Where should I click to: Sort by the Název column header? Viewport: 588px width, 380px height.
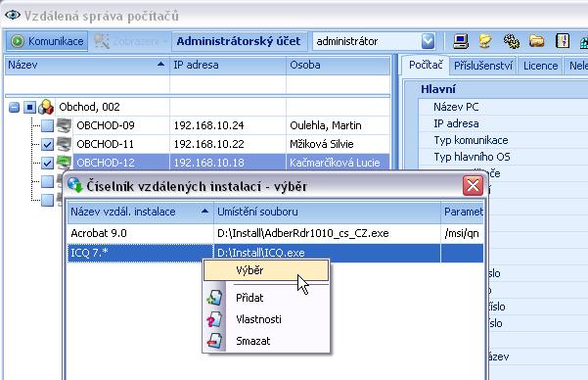click(87, 65)
